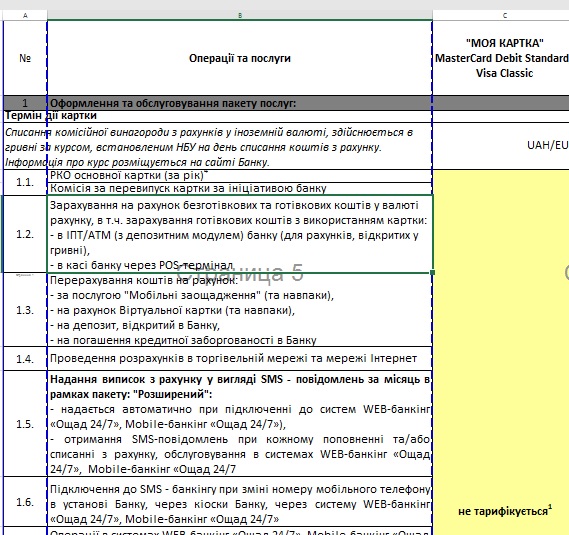
Task: Select cell numbered '1.2.'
Action: click(x=25, y=234)
